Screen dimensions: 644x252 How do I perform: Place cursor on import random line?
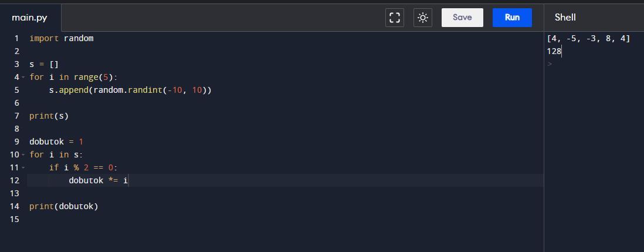(62, 39)
